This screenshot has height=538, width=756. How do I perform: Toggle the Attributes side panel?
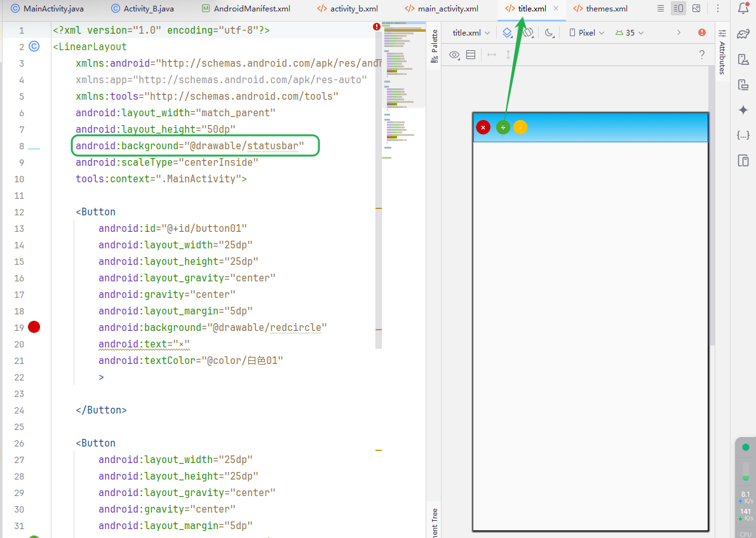point(722,51)
